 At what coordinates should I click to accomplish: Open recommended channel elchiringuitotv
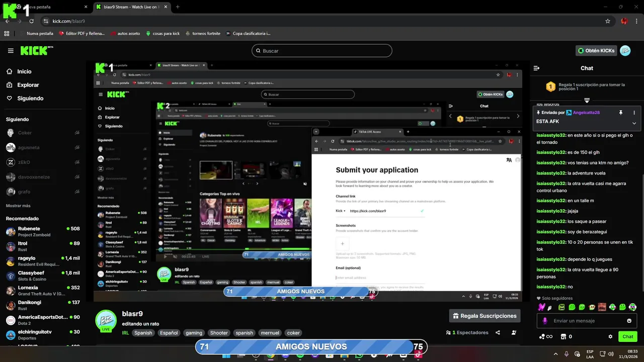[42, 335]
